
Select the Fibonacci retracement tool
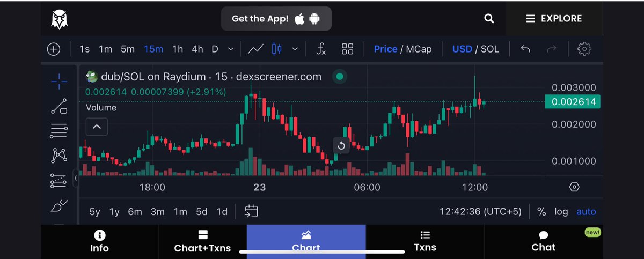click(x=59, y=130)
